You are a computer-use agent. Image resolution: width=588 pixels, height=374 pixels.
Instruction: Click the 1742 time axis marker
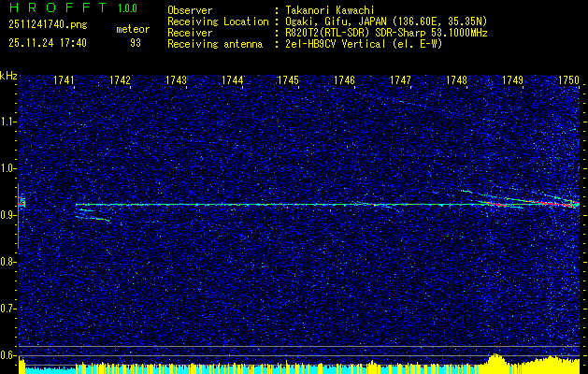(x=120, y=79)
